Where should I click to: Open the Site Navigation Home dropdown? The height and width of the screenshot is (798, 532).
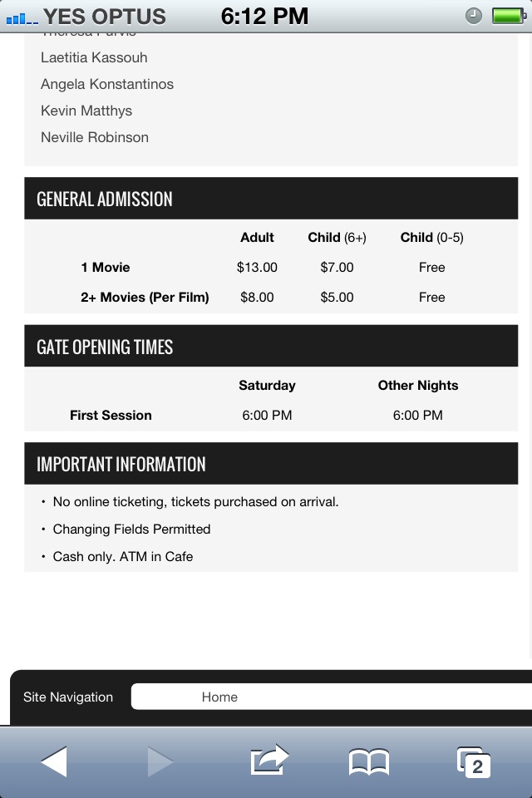pyautogui.click(x=332, y=697)
